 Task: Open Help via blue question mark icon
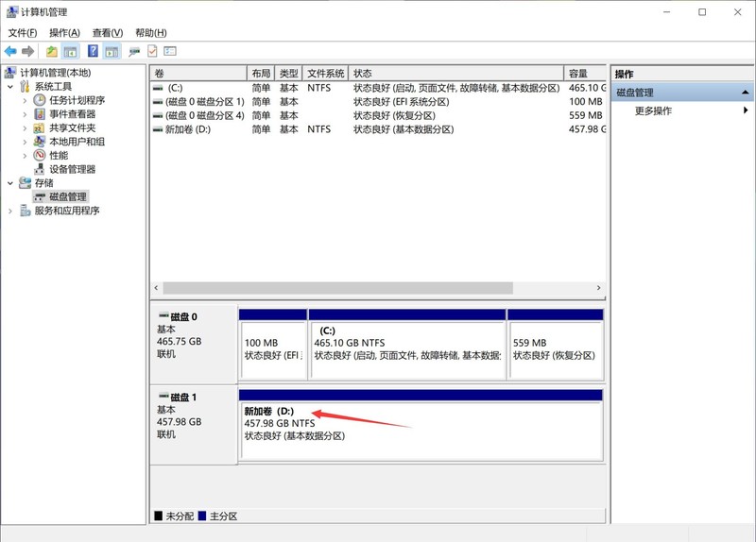click(x=93, y=51)
